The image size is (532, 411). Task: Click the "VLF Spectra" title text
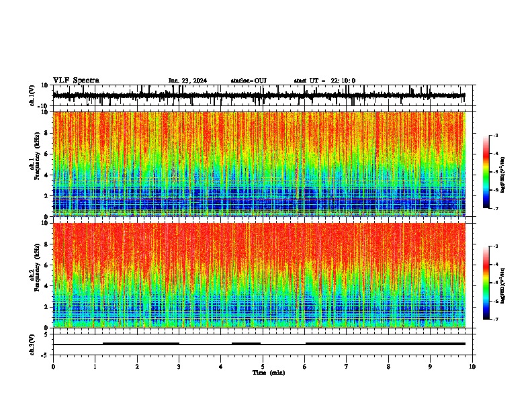click(76, 81)
